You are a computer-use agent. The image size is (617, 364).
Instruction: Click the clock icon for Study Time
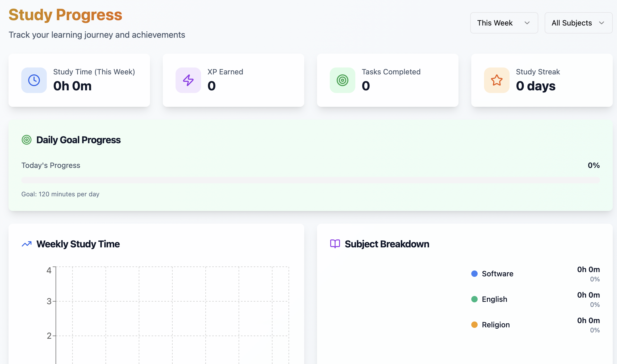click(x=34, y=80)
